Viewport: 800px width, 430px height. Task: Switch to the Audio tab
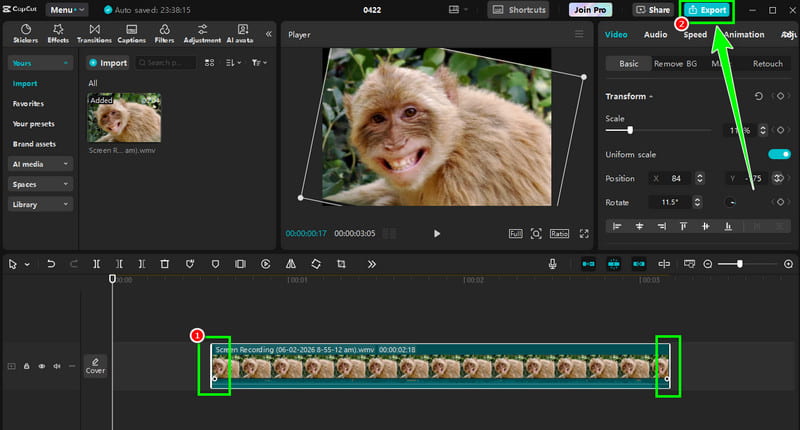(655, 34)
